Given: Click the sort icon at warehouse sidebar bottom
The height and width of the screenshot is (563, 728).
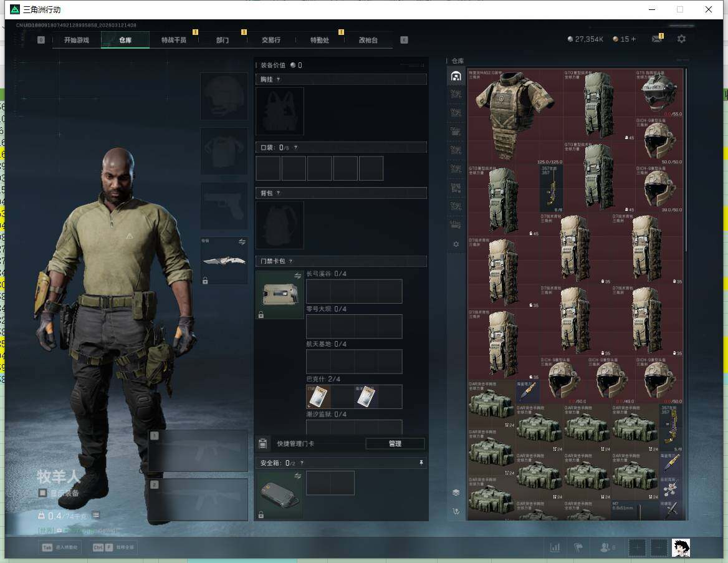Looking at the screenshot, I should (x=456, y=511).
